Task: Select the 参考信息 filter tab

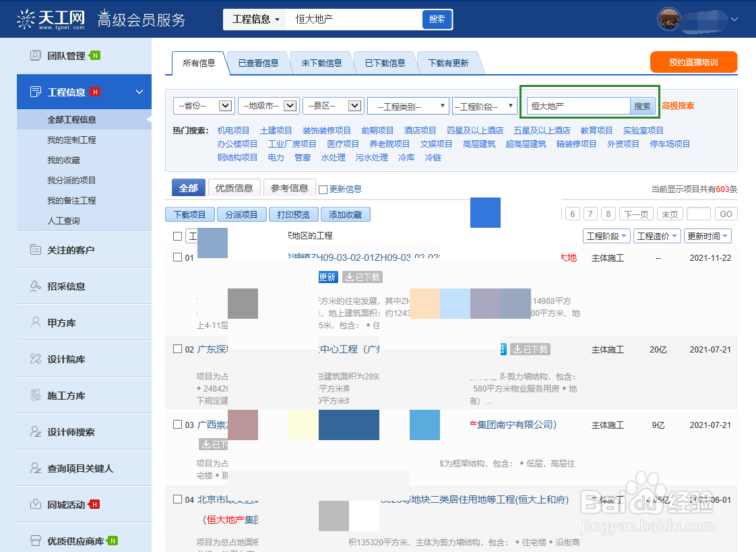Action: click(x=289, y=188)
